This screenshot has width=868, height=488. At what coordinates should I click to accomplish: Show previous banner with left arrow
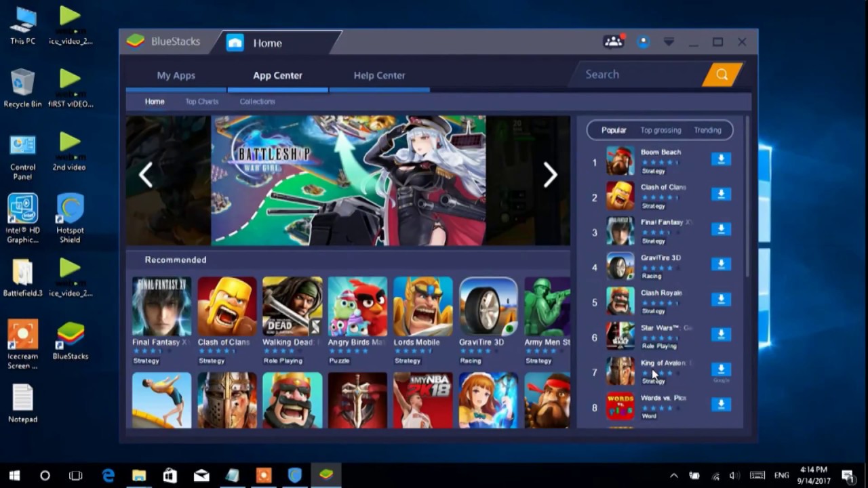[x=146, y=175]
